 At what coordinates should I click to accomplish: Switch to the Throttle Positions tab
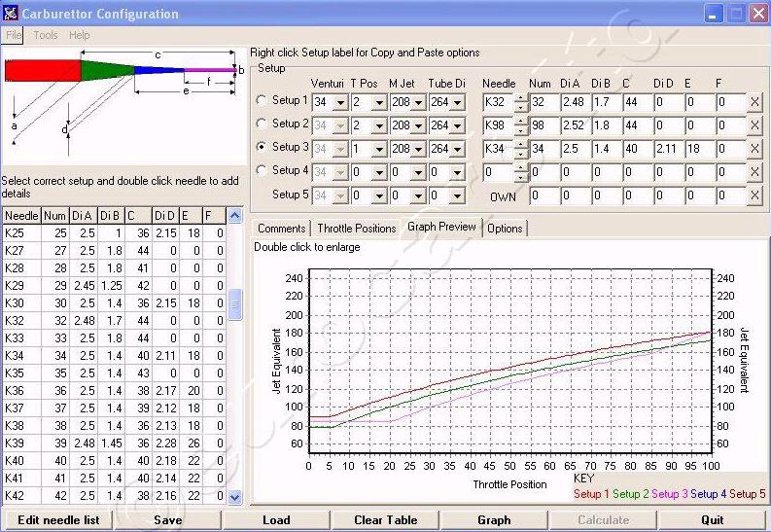(x=356, y=229)
